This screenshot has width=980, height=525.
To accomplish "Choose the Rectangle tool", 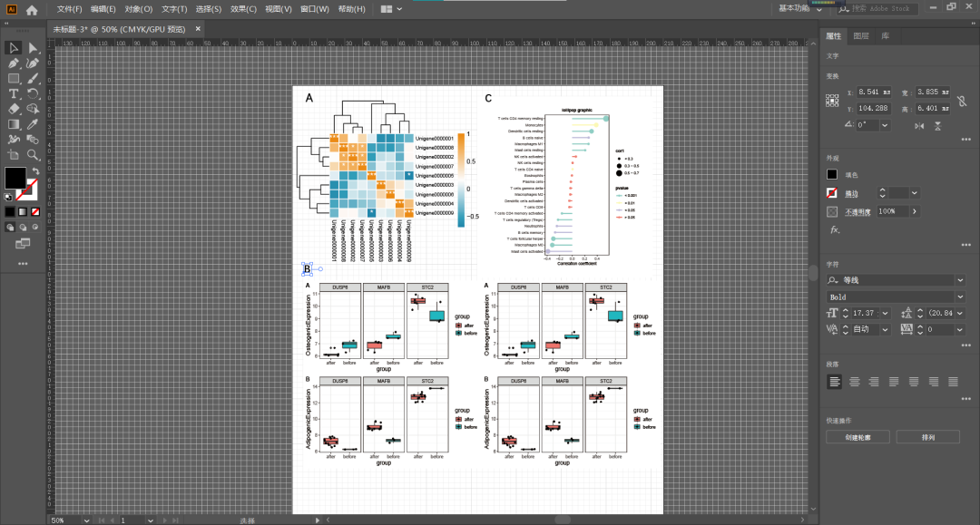I will coord(13,79).
